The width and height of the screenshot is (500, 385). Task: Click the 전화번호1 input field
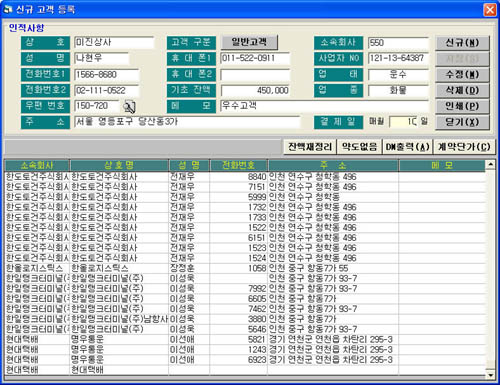pos(106,74)
